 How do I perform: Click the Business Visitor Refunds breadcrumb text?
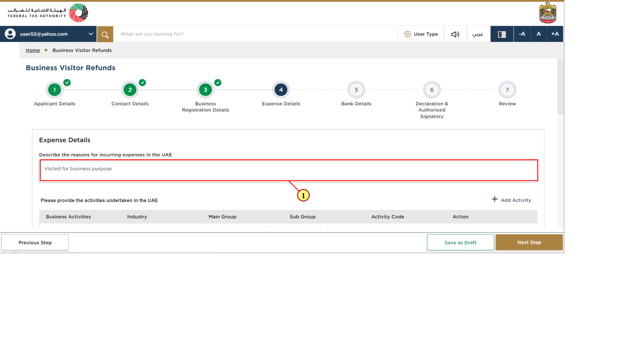82,50
